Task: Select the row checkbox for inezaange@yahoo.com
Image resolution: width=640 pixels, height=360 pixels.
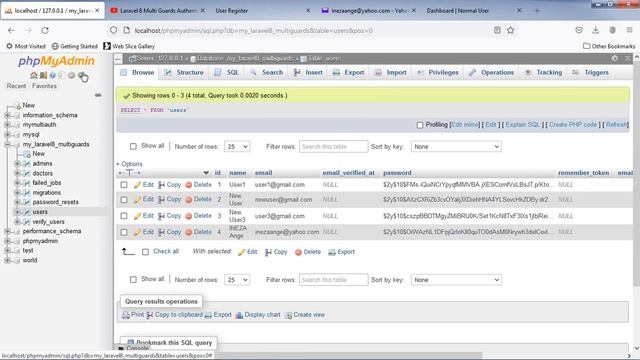Action: tap(124, 232)
